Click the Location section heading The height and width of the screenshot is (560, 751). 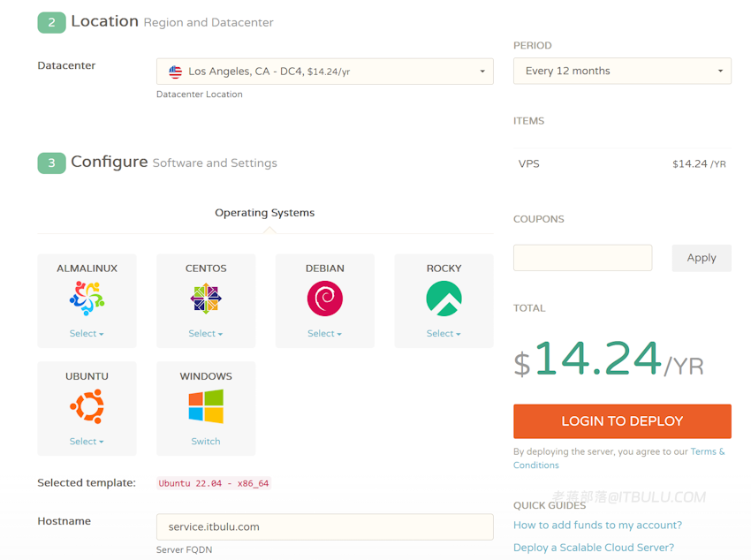[x=105, y=21]
